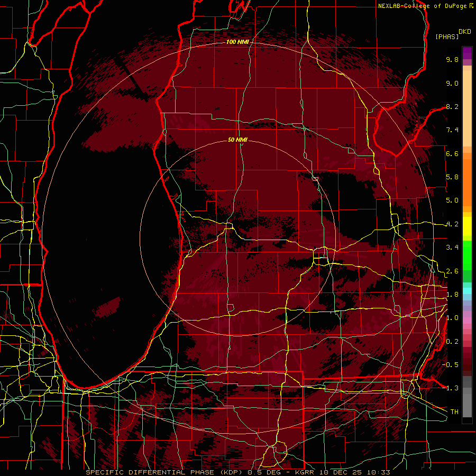Screen dimensions: 476x476
Task: Select the 50 NMI range ring label
Action: [237, 140]
